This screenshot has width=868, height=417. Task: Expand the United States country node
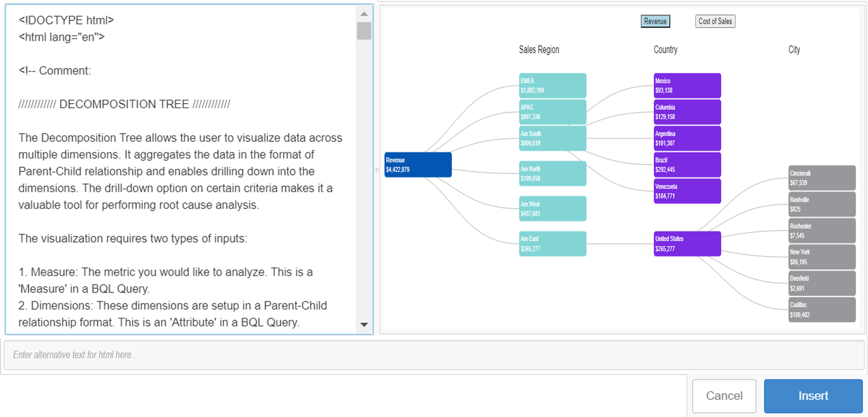pyautogui.click(x=687, y=244)
